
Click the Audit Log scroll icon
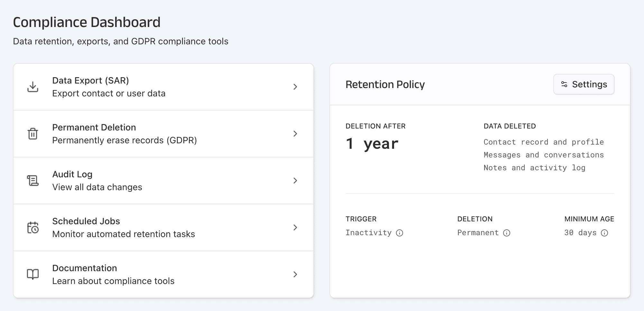[x=33, y=181]
